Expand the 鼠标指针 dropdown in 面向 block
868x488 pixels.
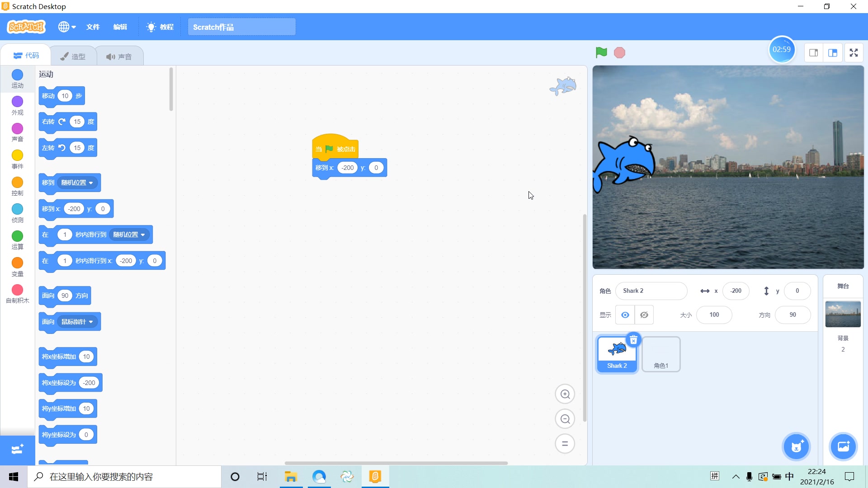coord(77,321)
